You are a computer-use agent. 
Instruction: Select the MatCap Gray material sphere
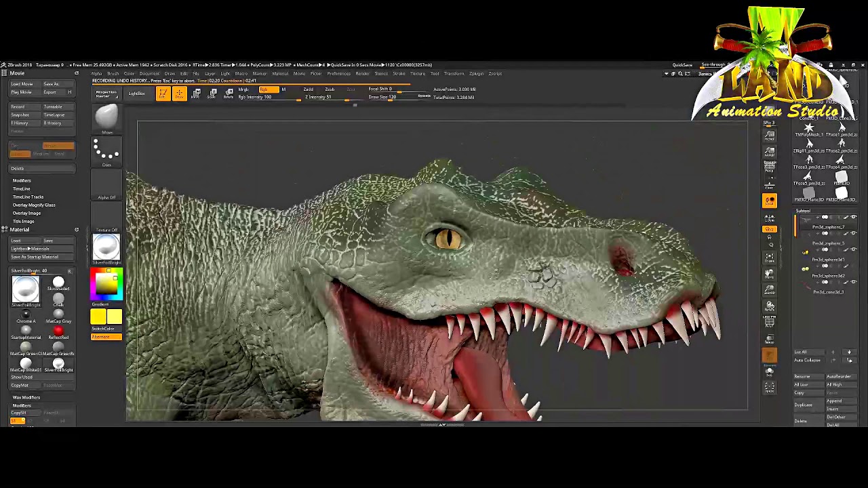tap(58, 316)
